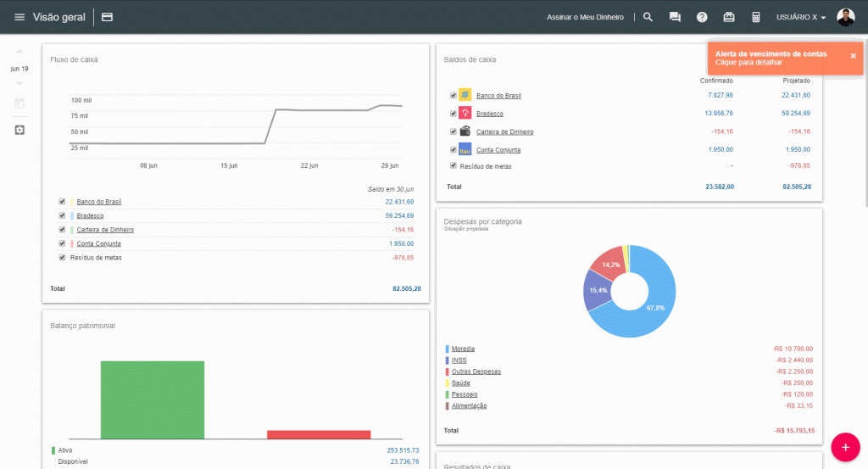Click the credit card icon beside Visão geral
The image size is (868, 469).
click(x=107, y=17)
